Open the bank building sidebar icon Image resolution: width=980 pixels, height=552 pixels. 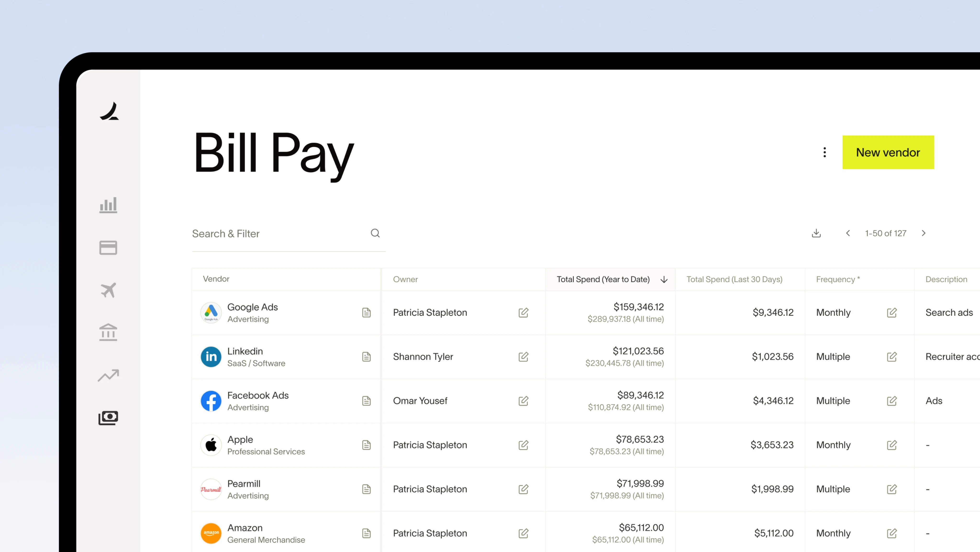click(x=108, y=332)
